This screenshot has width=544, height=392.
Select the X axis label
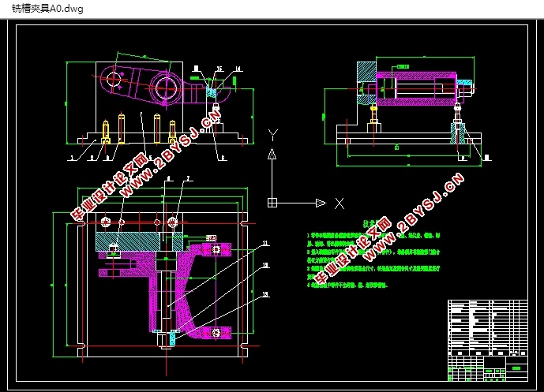click(x=340, y=203)
